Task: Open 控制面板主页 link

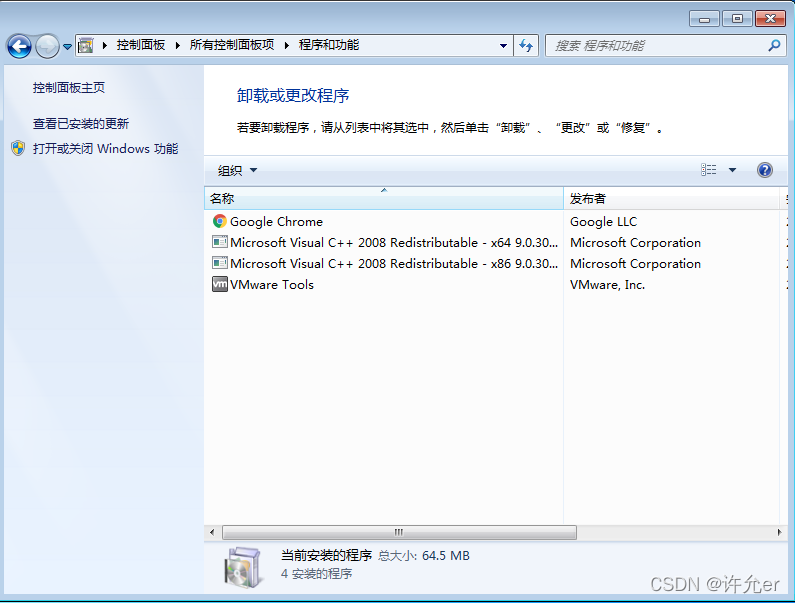Action: tap(69, 88)
